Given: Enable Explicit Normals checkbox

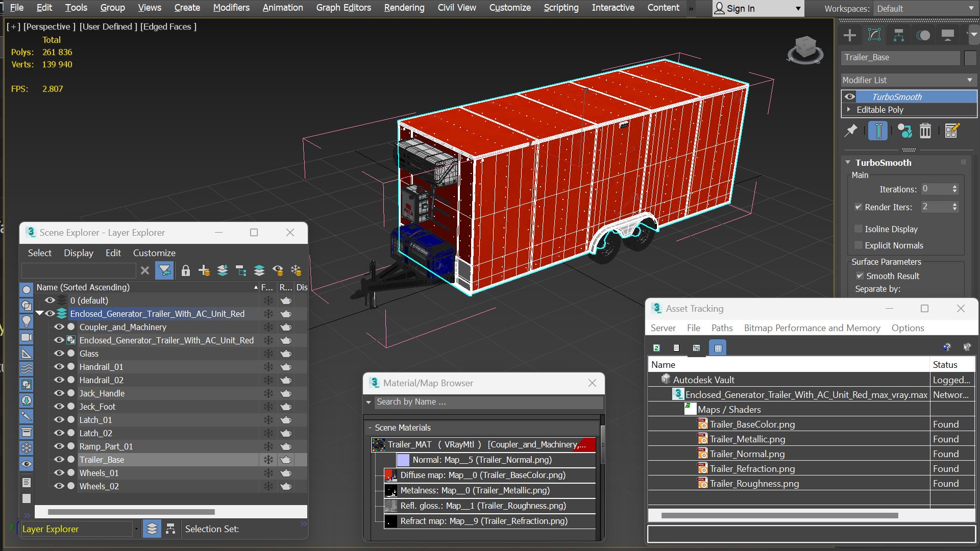Looking at the screenshot, I should (859, 245).
